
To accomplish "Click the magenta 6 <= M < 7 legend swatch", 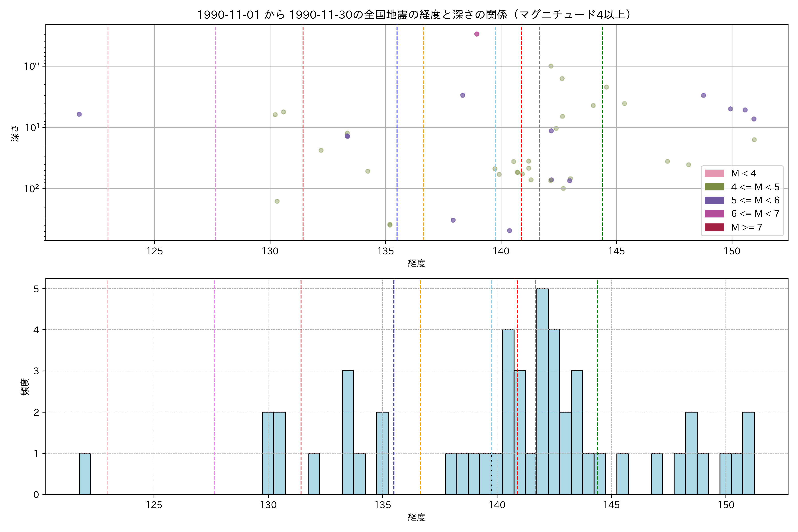I will 714,214.
